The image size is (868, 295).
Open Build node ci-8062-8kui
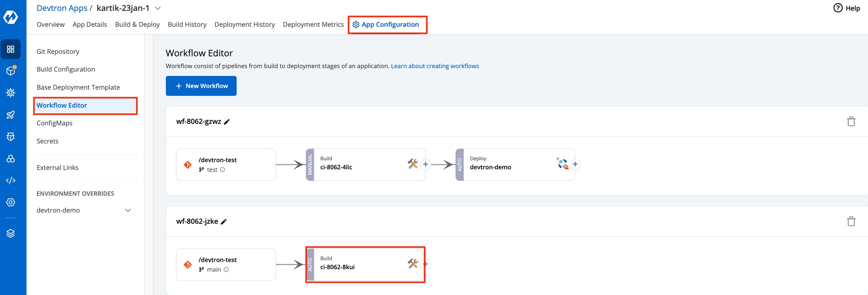(x=366, y=264)
